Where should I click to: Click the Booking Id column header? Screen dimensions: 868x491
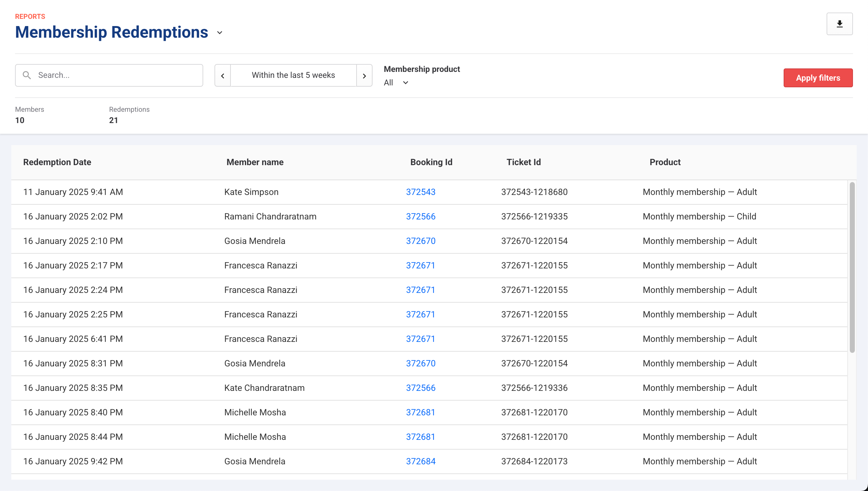431,162
